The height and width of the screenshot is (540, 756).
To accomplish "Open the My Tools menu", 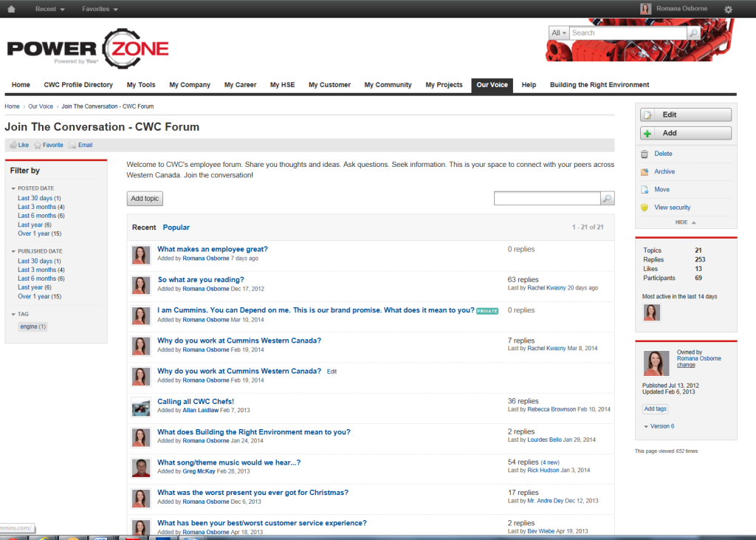I will 141,85.
